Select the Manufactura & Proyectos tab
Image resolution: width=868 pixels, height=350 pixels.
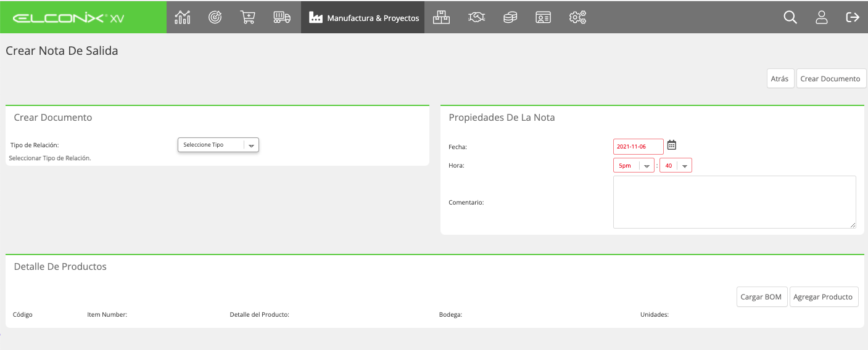pos(363,17)
